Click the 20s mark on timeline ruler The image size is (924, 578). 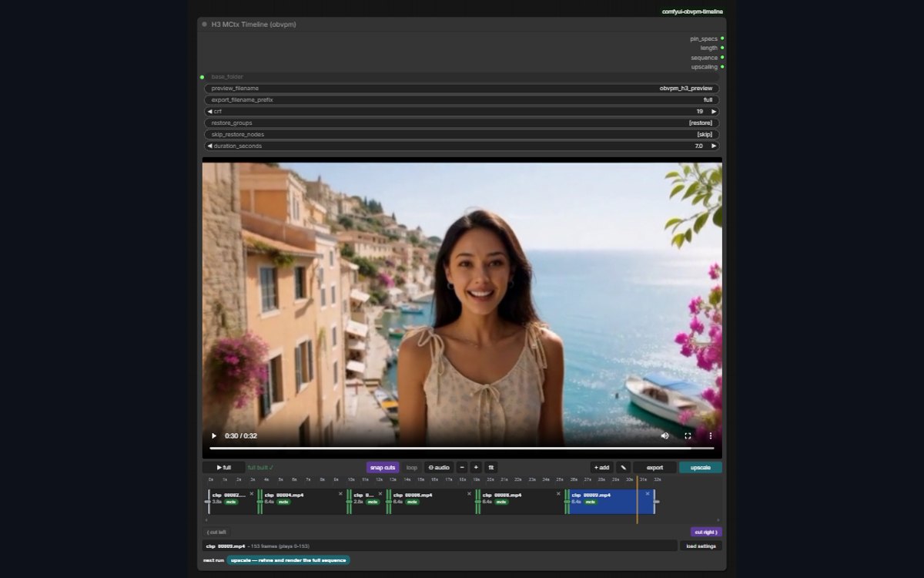(490, 479)
